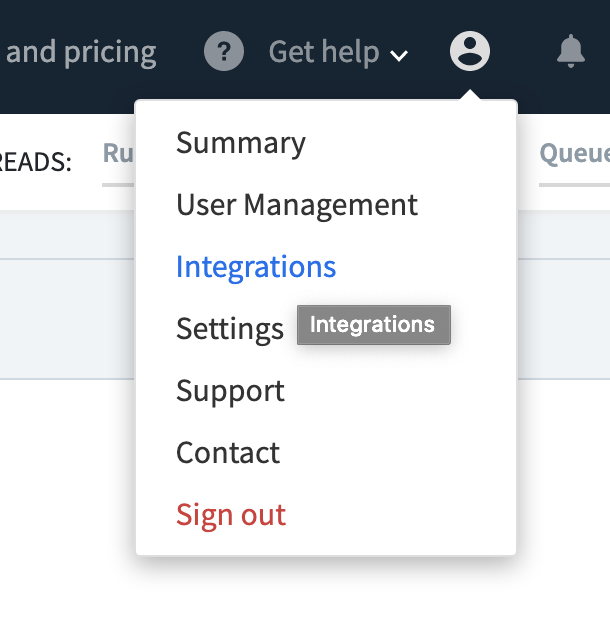Viewport: 610px width, 639px height.
Task: Sign out of the account
Action: (x=231, y=515)
